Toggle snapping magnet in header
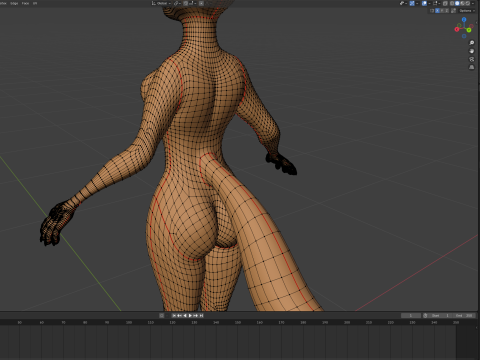 [x=185, y=3]
